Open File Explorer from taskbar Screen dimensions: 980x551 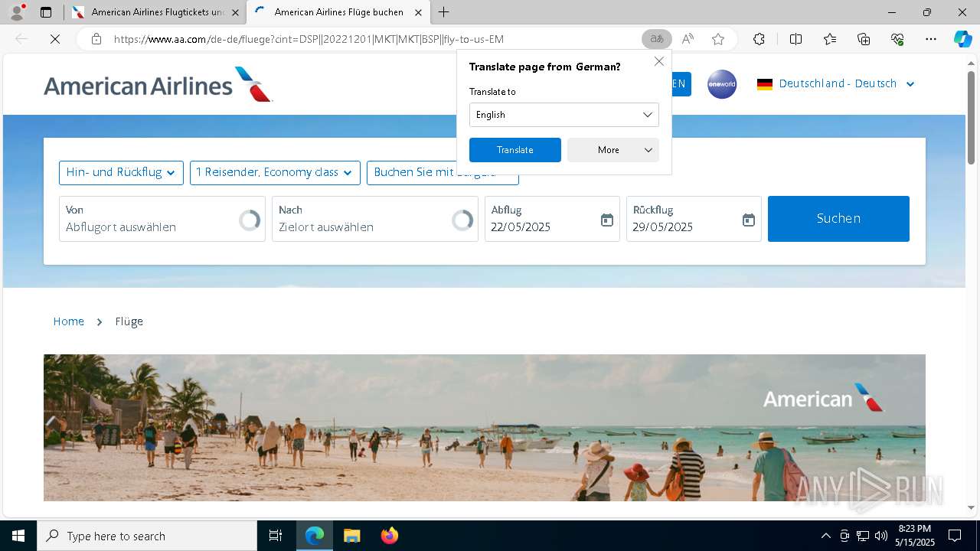tap(351, 536)
